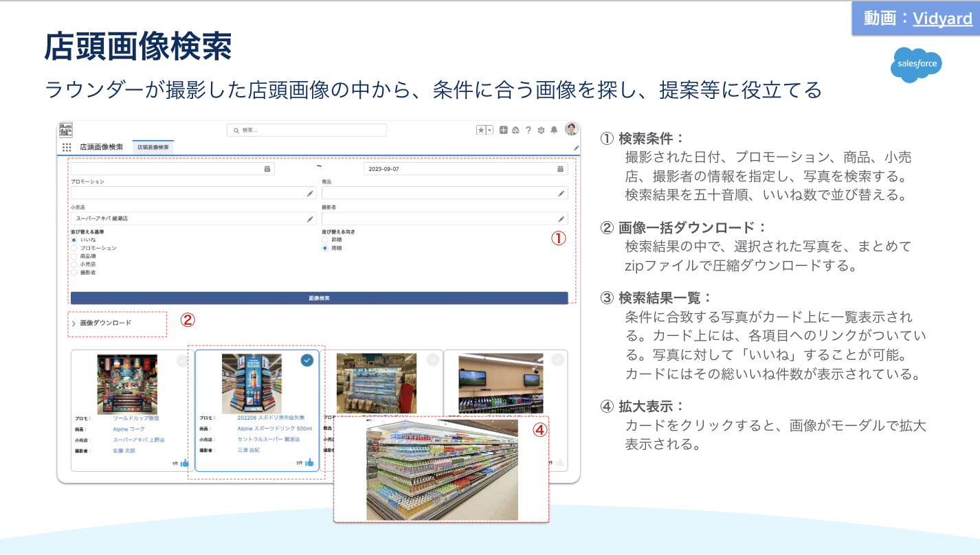Open the 佐藤 次郎 photographer link

click(x=124, y=451)
